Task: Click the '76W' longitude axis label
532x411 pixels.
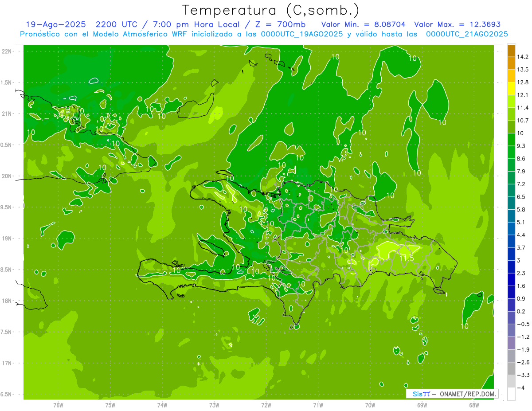Action: click(x=58, y=405)
